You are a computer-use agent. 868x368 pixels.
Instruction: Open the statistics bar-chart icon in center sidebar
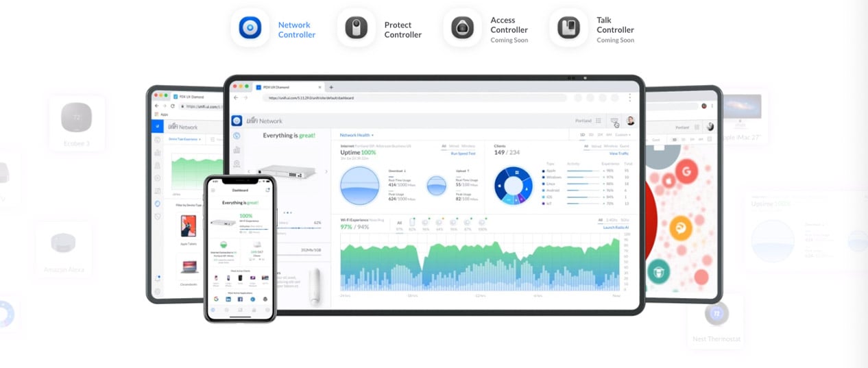(x=237, y=149)
